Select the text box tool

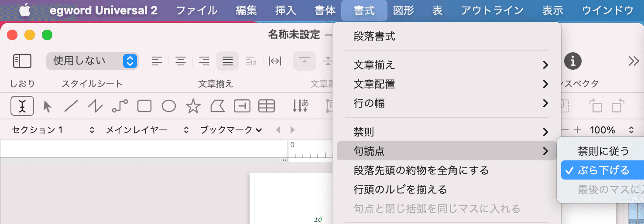pyautogui.click(x=242, y=106)
